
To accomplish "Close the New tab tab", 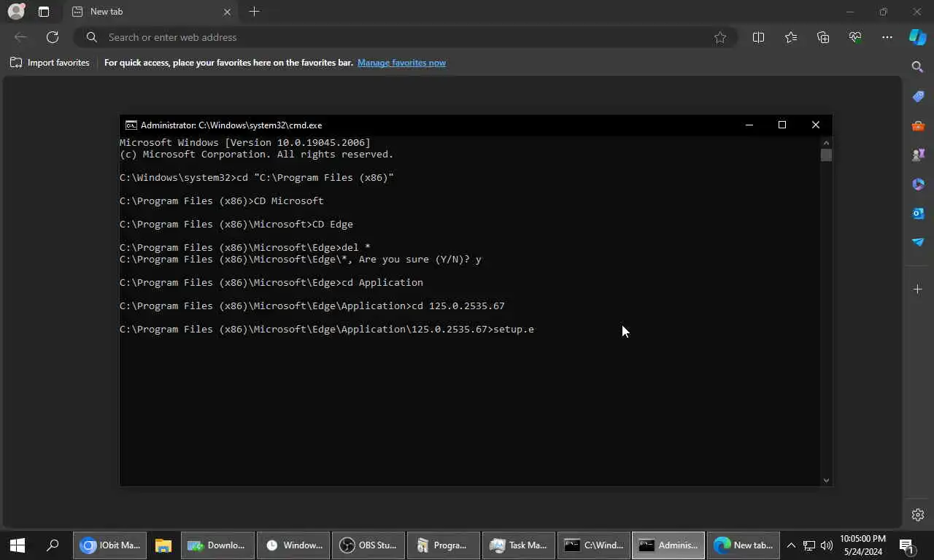I will point(227,12).
